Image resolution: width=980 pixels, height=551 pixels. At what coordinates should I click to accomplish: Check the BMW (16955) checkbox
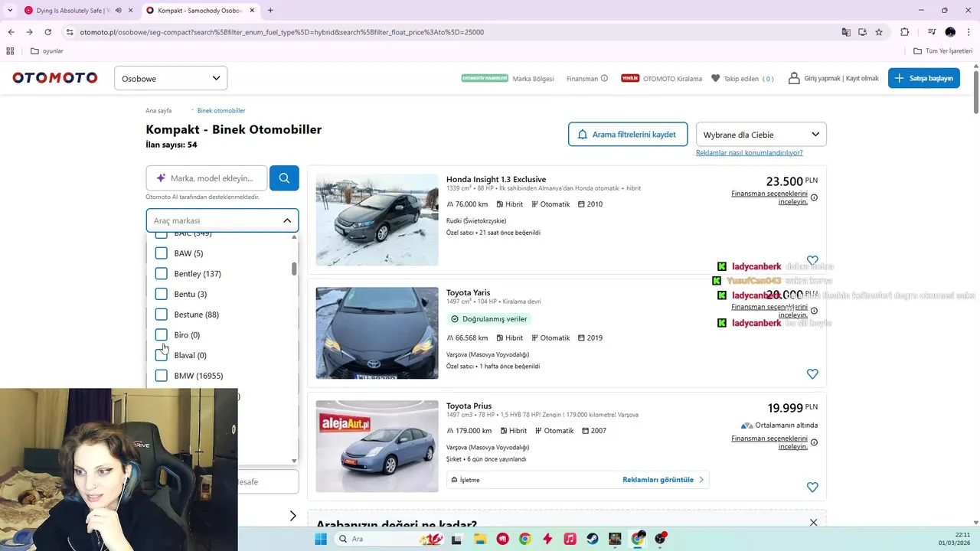pos(161,376)
